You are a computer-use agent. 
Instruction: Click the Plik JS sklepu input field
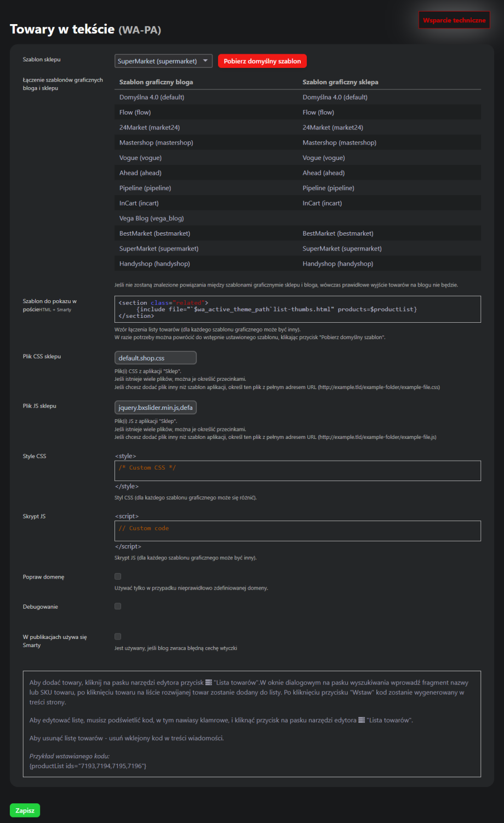click(156, 408)
